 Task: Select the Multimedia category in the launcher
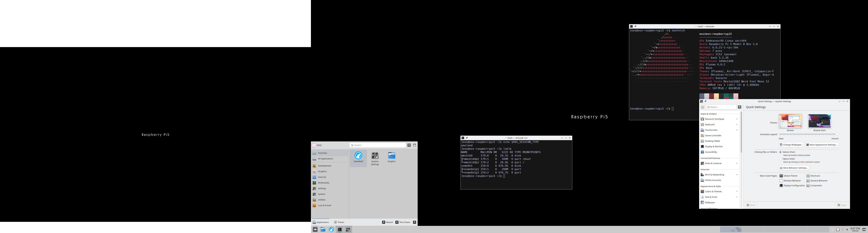[x=330, y=183]
